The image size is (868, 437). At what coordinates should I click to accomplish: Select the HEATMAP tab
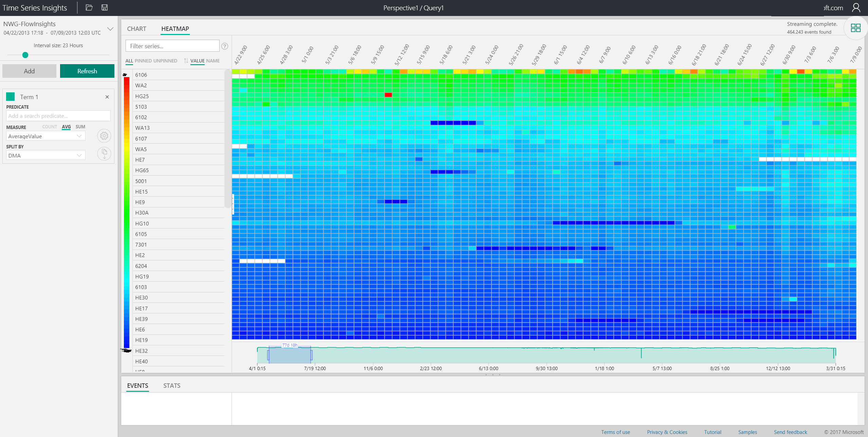175,29
